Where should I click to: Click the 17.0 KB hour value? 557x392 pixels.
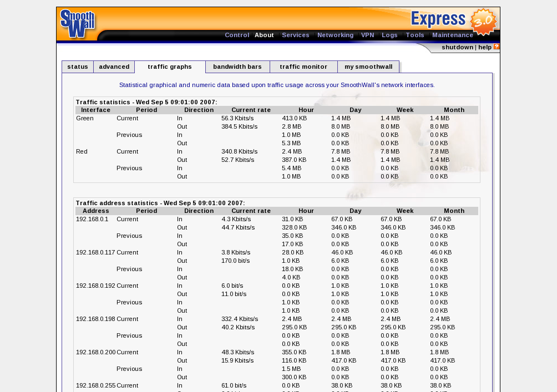pos(292,245)
